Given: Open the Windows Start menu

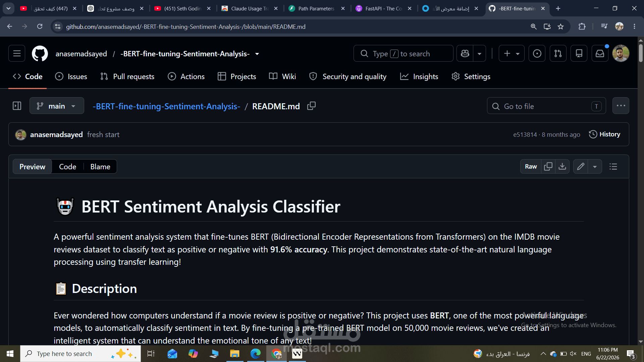Looking at the screenshot, I should click(x=10, y=354).
